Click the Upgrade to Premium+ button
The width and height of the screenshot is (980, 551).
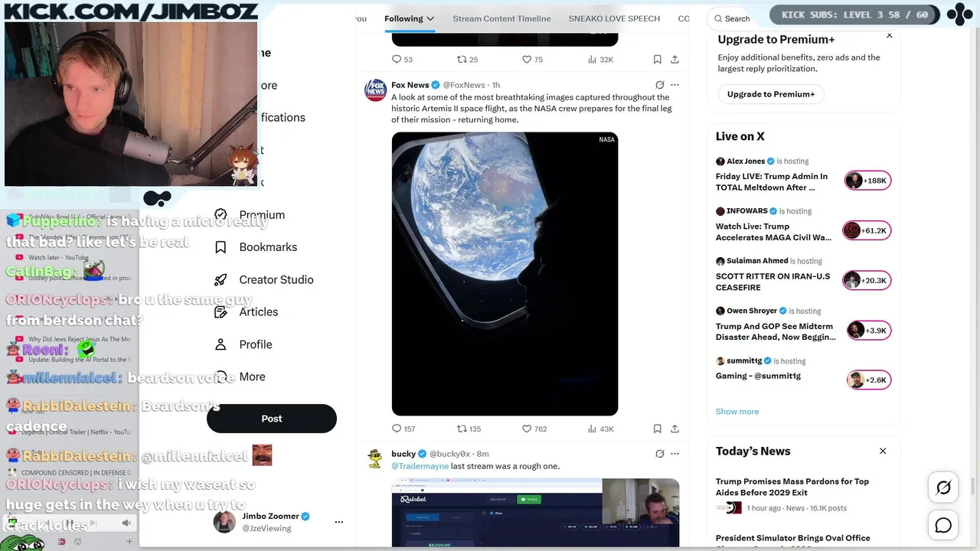[x=770, y=94]
